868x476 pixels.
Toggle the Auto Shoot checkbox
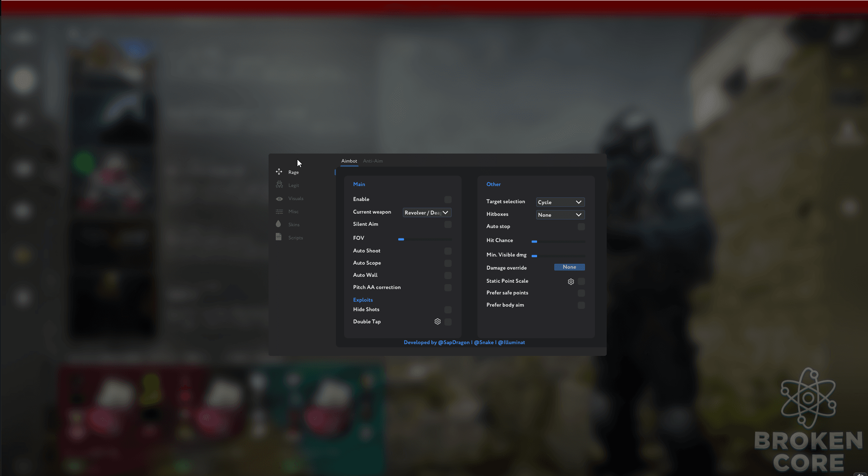pyautogui.click(x=448, y=251)
